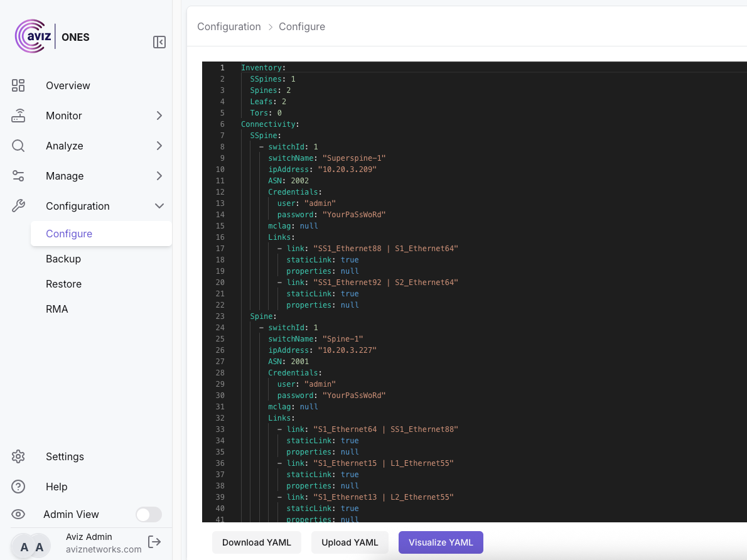747x560 pixels.
Task: Click the Configuration wrench icon
Action: (18, 206)
